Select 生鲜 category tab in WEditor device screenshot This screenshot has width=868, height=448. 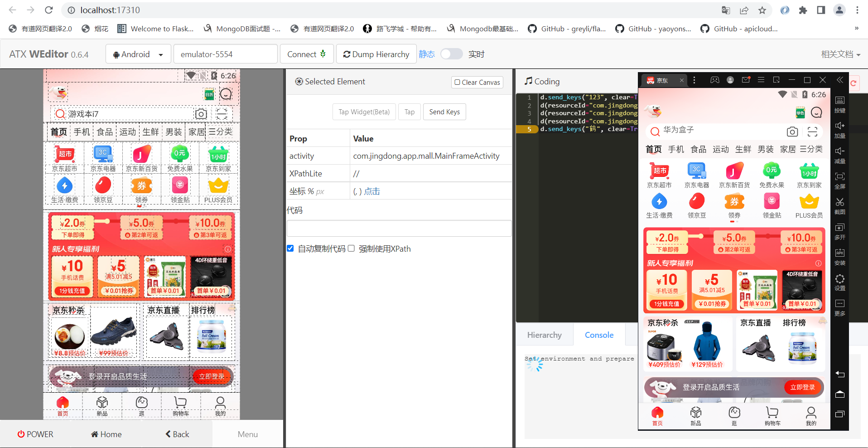tap(150, 132)
